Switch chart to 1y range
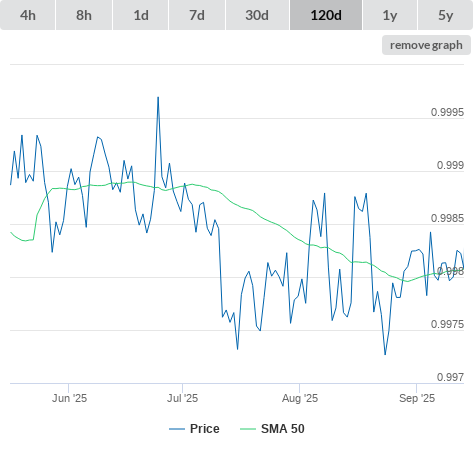The height and width of the screenshot is (455, 474). 390,15
